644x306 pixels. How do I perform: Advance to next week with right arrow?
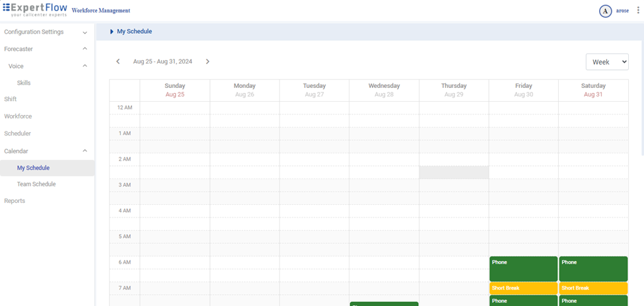point(207,61)
